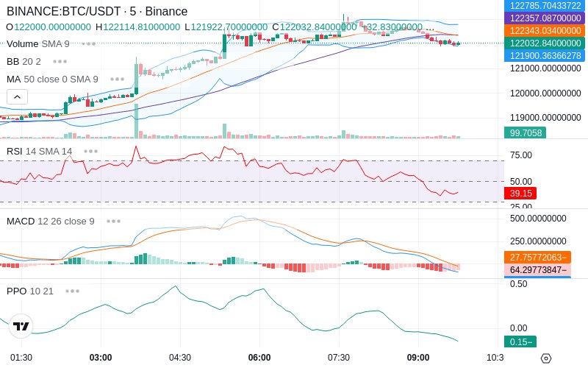Click the 06:00 time axis label
Screen dimensions: 588x368
(259, 358)
